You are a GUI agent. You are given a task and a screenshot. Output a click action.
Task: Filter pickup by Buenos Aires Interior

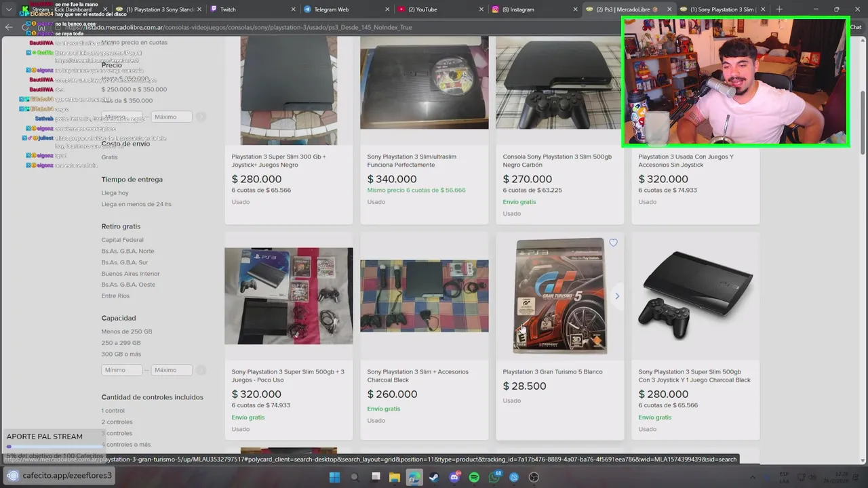130,274
